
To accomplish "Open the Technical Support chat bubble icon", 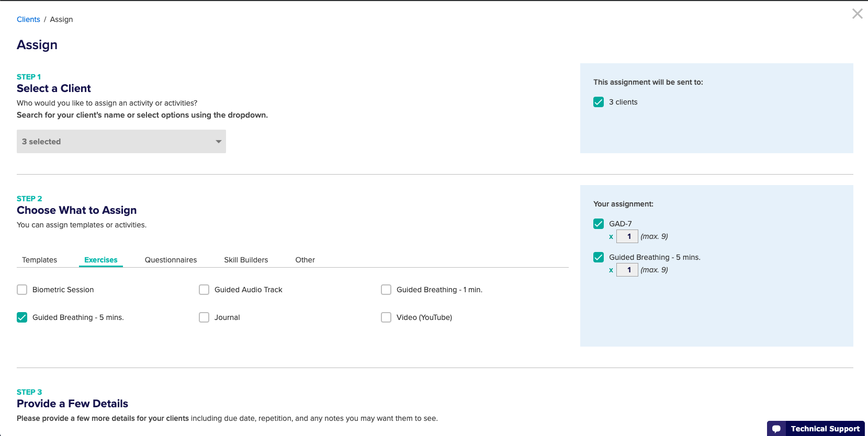I will [x=776, y=429].
